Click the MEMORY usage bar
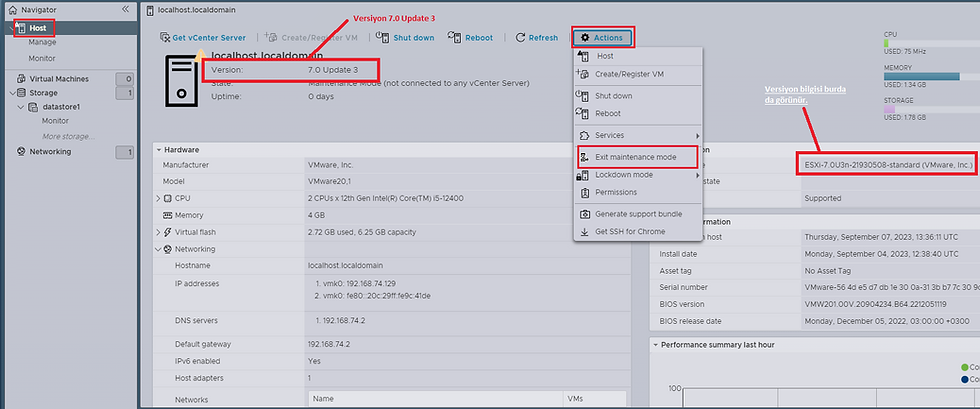The height and width of the screenshot is (409, 980). click(931, 76)
